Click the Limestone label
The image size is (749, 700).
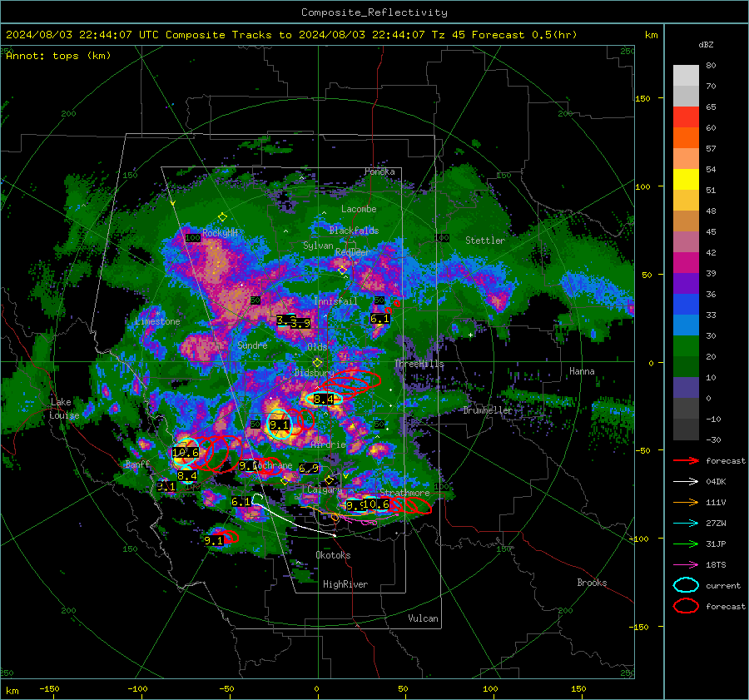click(157, 321)
